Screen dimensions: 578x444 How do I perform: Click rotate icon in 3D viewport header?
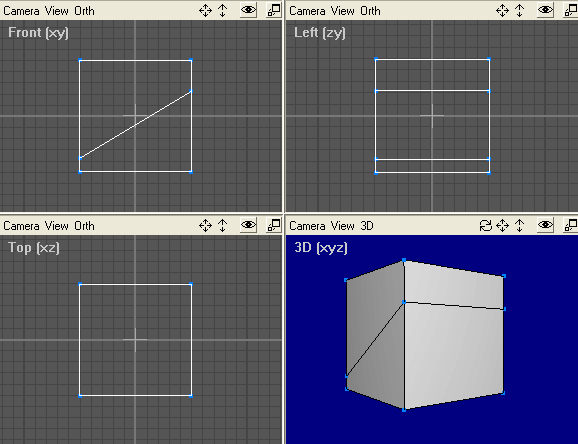(486, 225)
